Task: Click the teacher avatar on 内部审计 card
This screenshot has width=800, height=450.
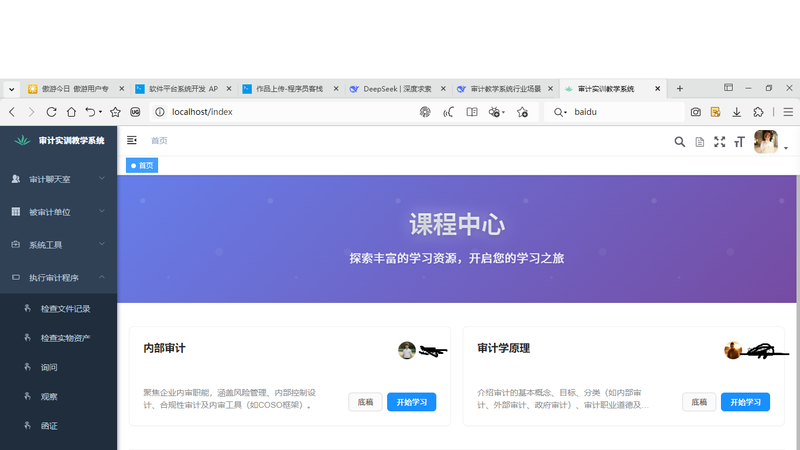Action: tap(407, 350)
